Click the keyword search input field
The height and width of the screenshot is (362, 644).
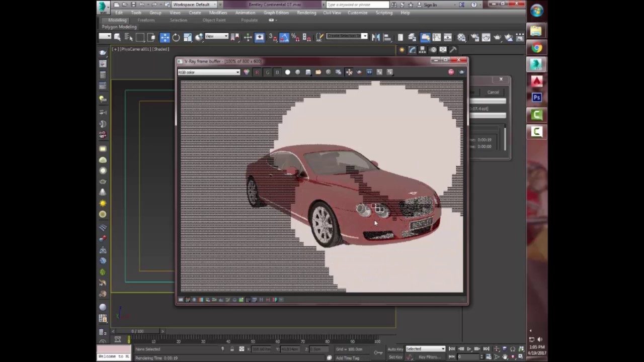click(x=357, y=5)
